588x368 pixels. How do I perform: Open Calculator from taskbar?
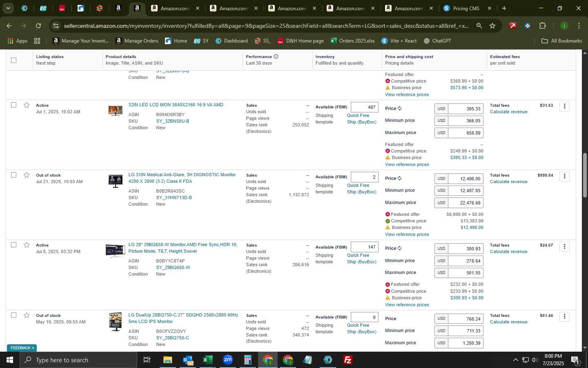point(247,360)
